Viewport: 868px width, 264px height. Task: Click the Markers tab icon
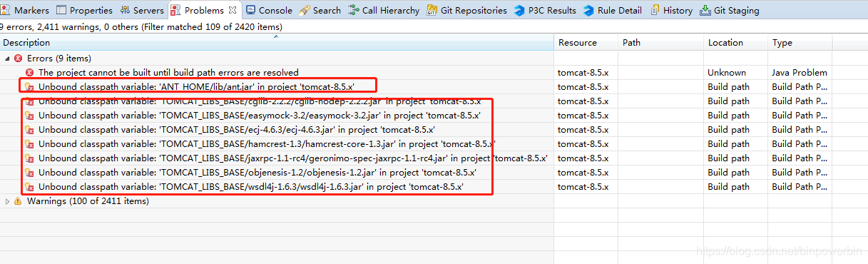(6, 10)
